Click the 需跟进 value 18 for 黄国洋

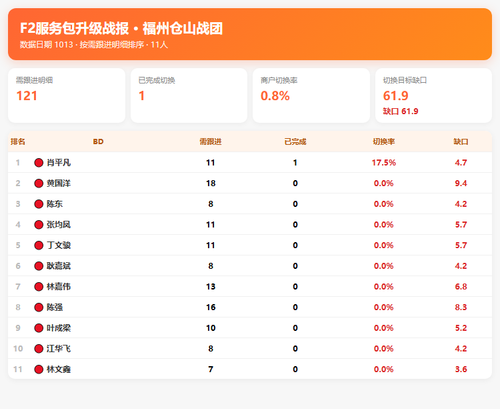pos(211,183)
